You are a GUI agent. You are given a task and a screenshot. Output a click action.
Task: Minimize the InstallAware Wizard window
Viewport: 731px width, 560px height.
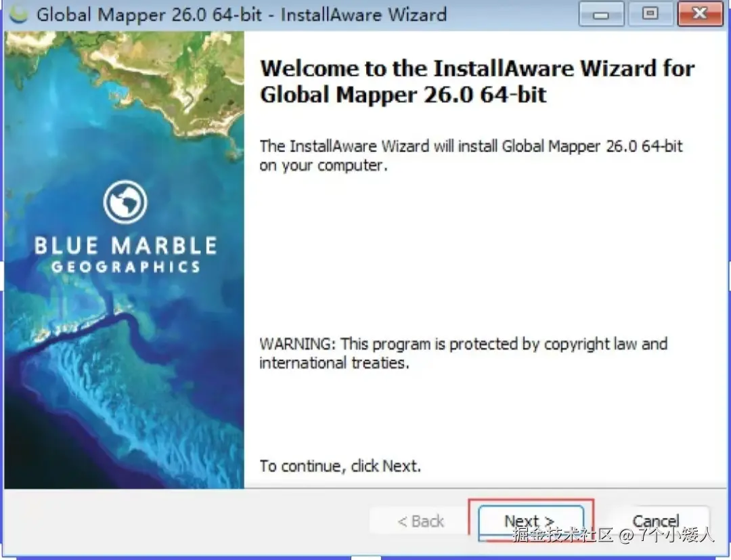[601, 14]
